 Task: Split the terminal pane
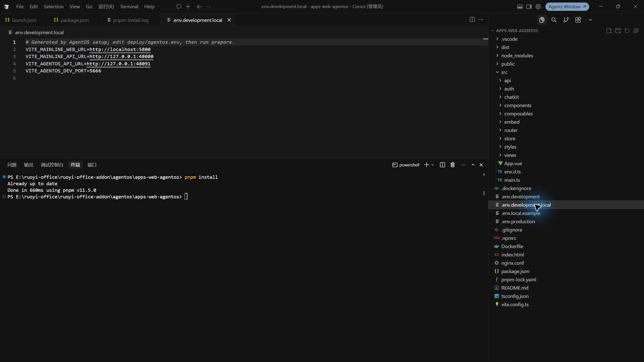point(442,165)
